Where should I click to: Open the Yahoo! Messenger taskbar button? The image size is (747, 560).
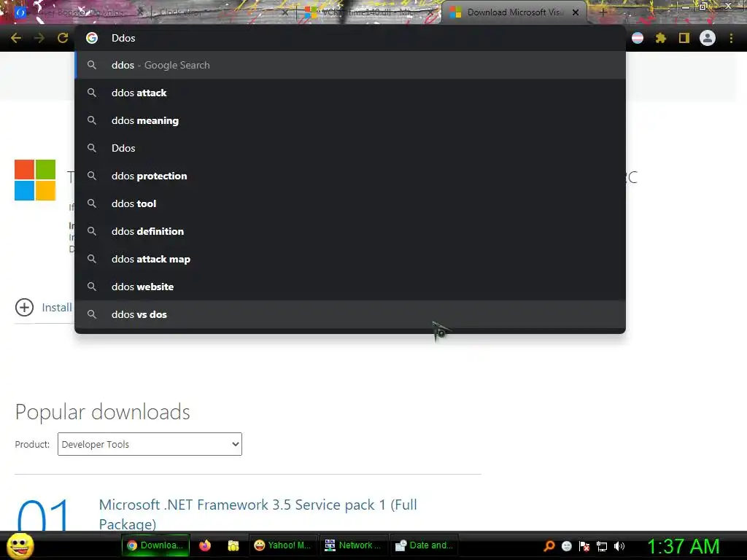pyautogui.click(x=282, y=545)
